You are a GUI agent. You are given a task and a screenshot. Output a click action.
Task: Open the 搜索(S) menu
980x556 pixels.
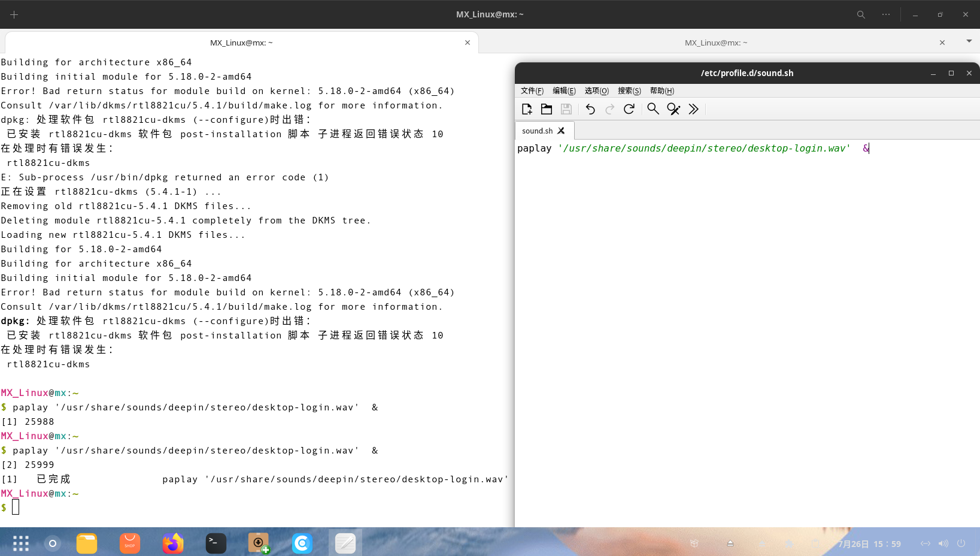[629, 91]
